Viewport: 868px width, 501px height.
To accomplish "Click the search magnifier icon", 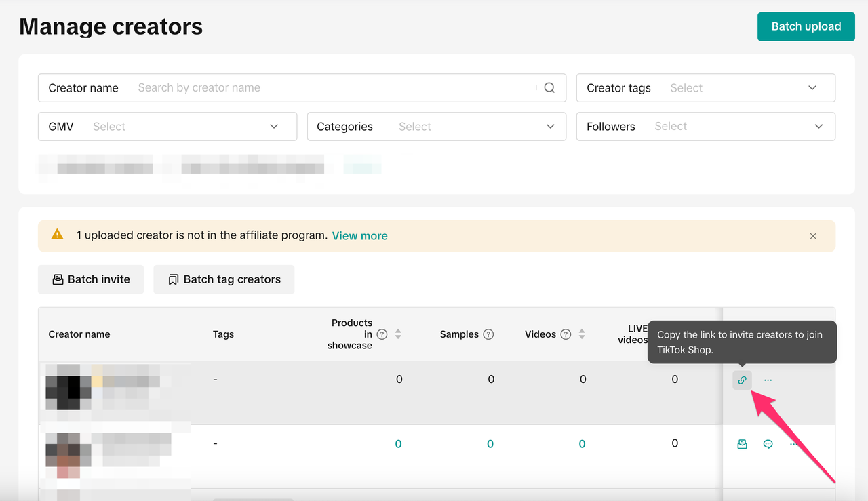I will [549, 87].
